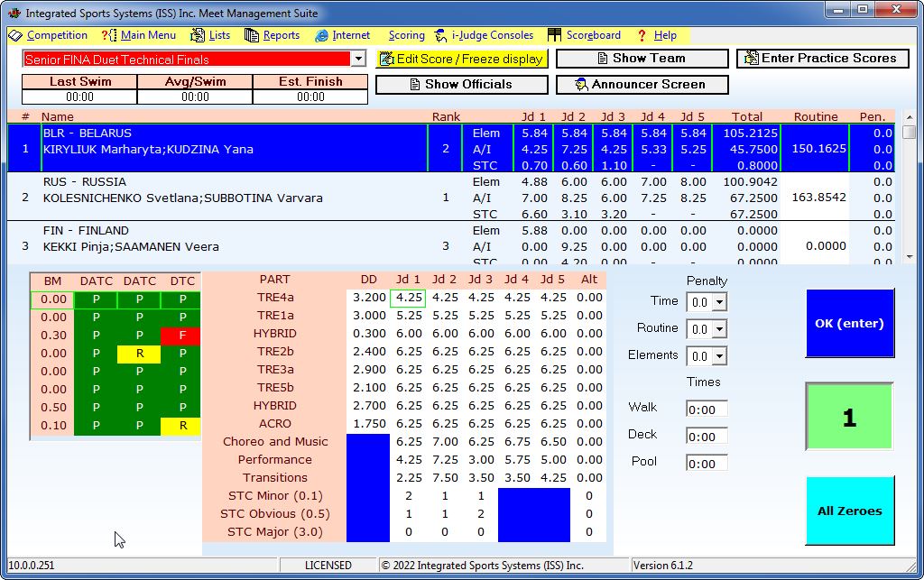The width and height of the screenshot is (924, 580).
Task: Click the Last Swim time value
Action: click(79, 97)
